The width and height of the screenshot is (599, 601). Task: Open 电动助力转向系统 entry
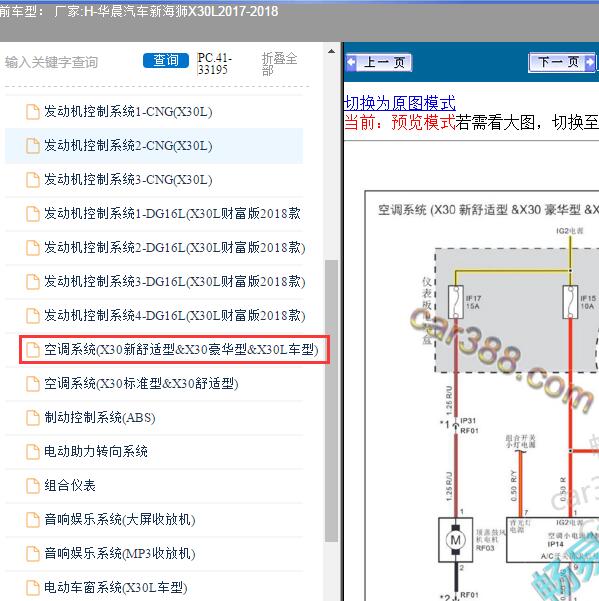(x=96, y=452)
